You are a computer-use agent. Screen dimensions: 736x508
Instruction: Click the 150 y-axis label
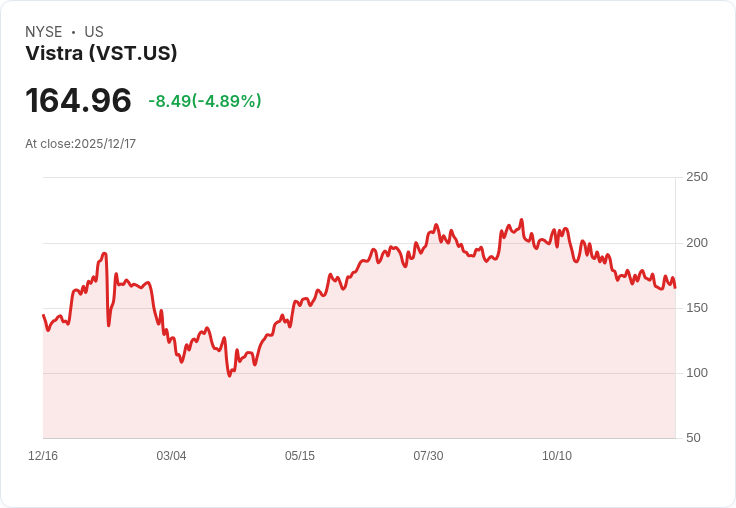click(x=697, y=308)
